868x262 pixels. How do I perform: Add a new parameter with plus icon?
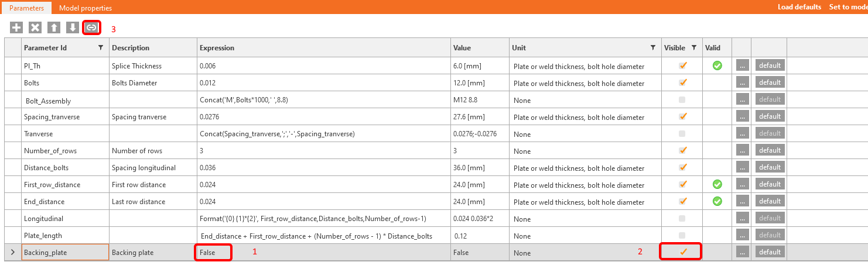[16, 27]
